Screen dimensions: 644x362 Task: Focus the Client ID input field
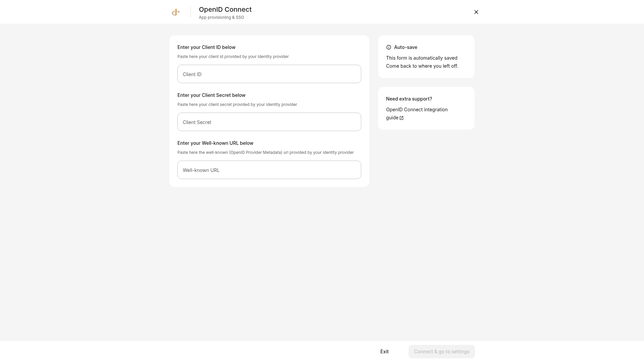(x=269, y=74)
